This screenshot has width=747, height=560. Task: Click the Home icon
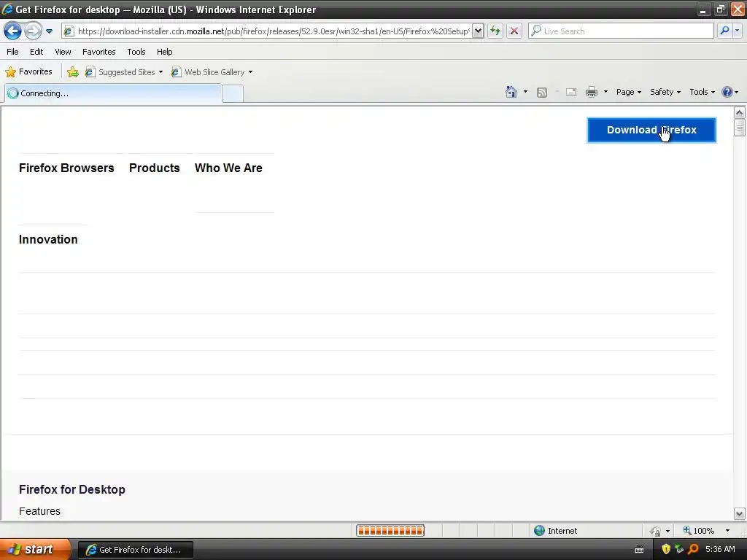[x=511, y=92]
